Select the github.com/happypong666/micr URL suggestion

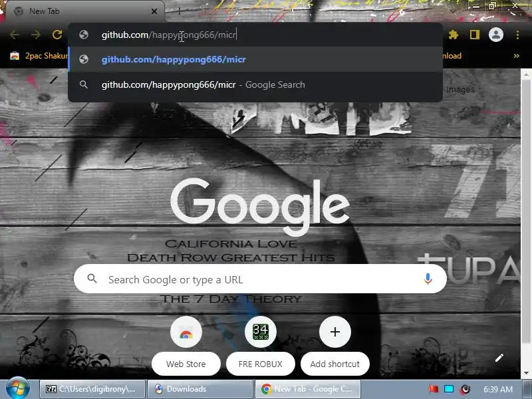click(x=255, y=59)
